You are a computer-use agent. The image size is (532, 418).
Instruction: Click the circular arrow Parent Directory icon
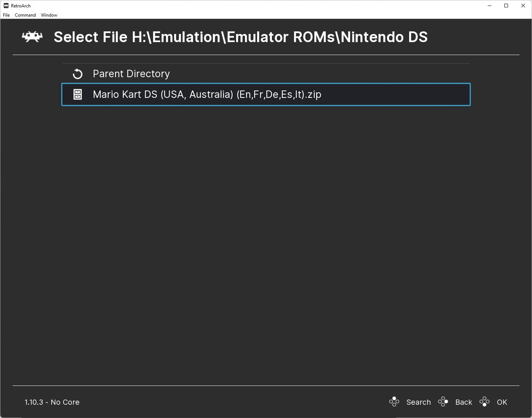tap(77, 73)
